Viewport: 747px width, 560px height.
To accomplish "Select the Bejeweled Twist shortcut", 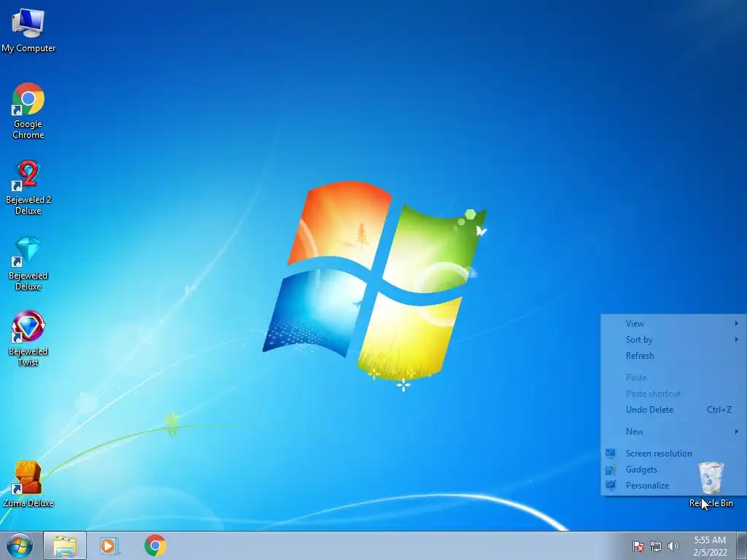I will click(28, 338).
